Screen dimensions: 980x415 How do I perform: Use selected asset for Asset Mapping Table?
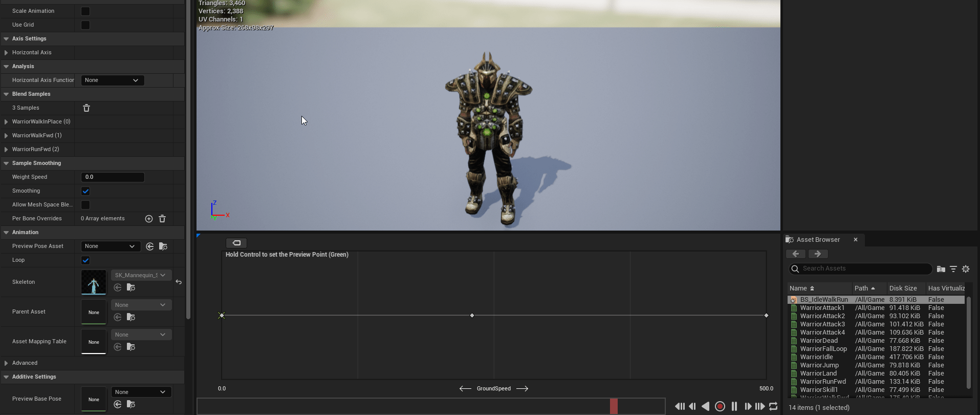click(118, 347)
